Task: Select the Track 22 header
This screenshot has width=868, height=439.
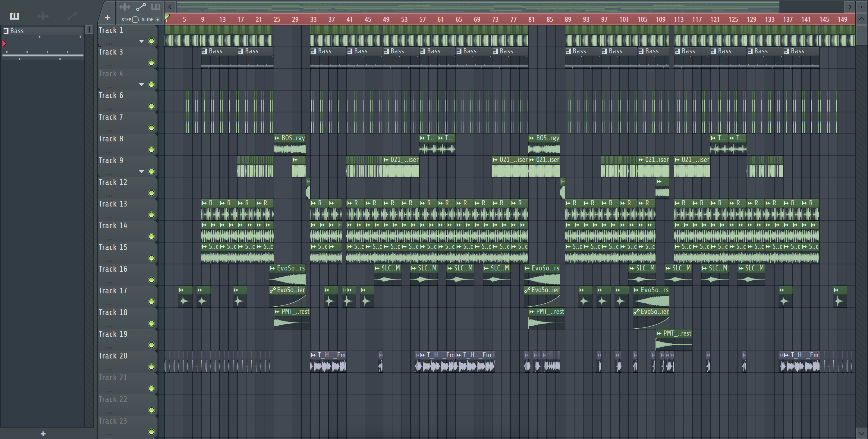Action: [x=127, y=405]
